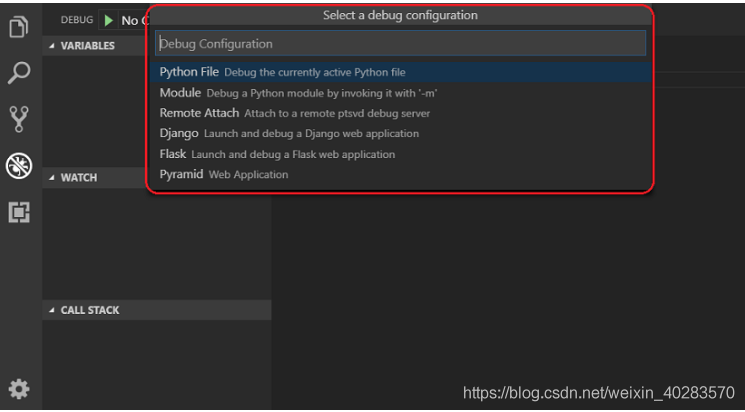Image resolution: width=745 pixels, height=412 pixels.
Task: Click the blog.csdn.net watermark link
Action: [598, 393]
